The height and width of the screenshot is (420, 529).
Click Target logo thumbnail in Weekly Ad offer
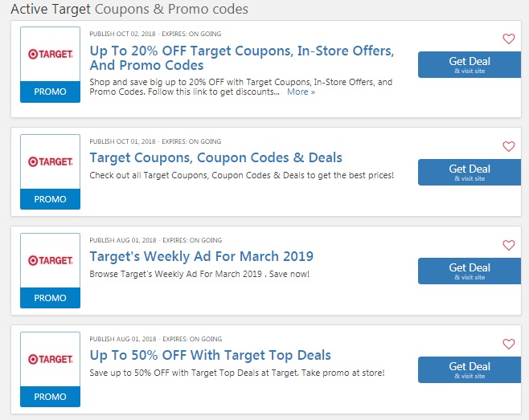(51, 260)
